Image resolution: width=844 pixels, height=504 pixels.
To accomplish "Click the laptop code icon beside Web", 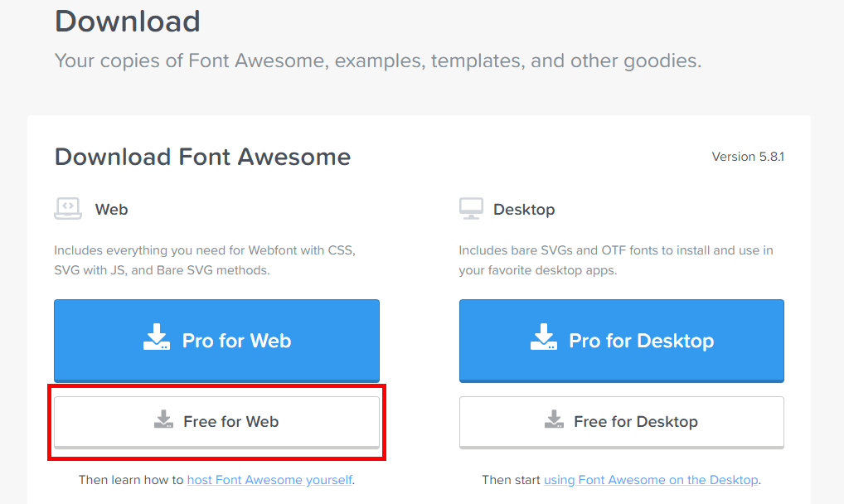I will [68, 208].
